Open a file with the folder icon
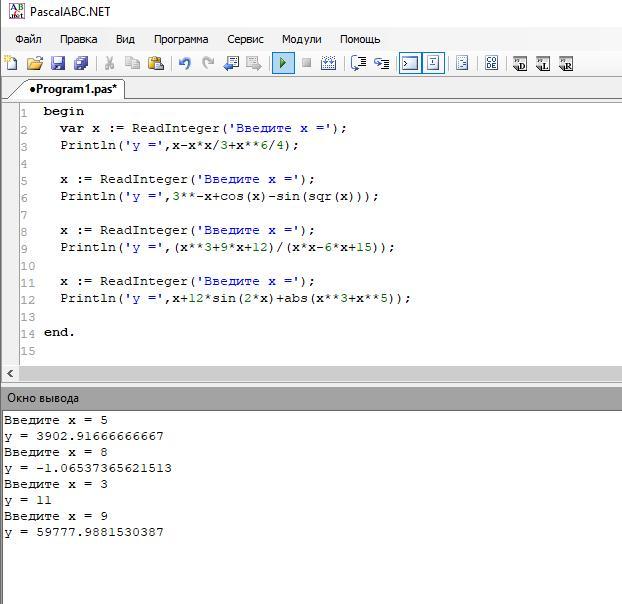Viewport: 622px width, 604px height. tap(34, 63)
